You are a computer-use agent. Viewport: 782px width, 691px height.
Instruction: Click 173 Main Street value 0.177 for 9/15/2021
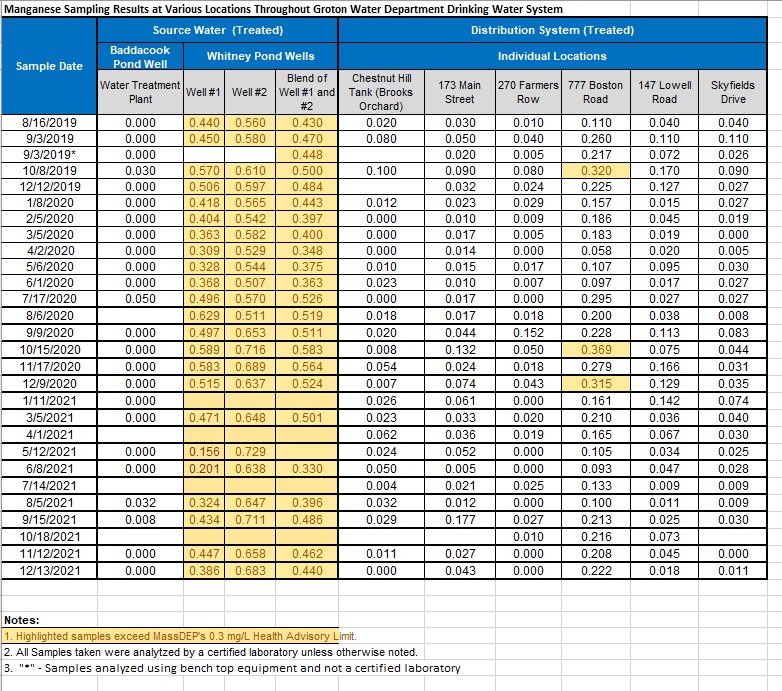(460, 519)
